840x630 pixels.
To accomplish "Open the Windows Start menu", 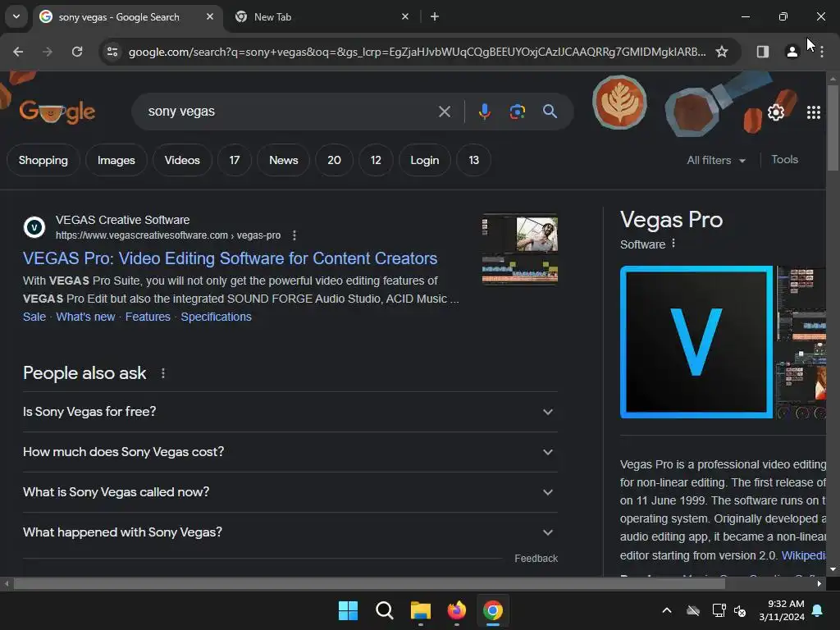I will tap(348, 610).
